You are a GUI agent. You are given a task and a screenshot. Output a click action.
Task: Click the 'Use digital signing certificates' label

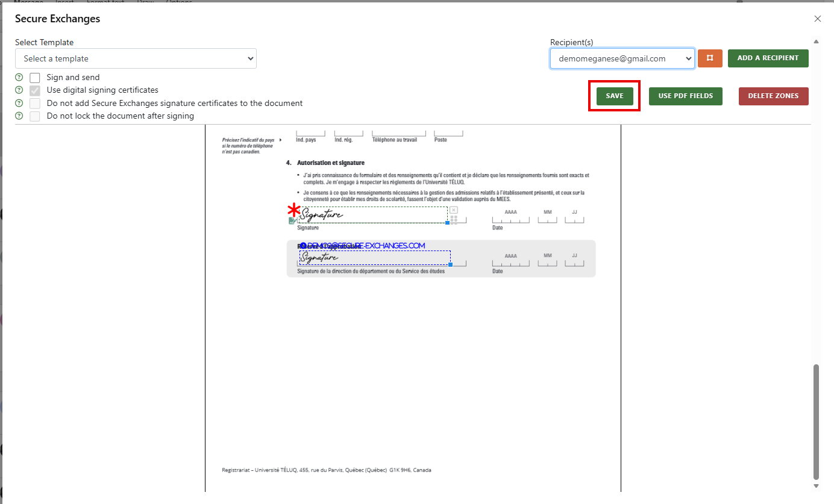click(x=102, y=90)
